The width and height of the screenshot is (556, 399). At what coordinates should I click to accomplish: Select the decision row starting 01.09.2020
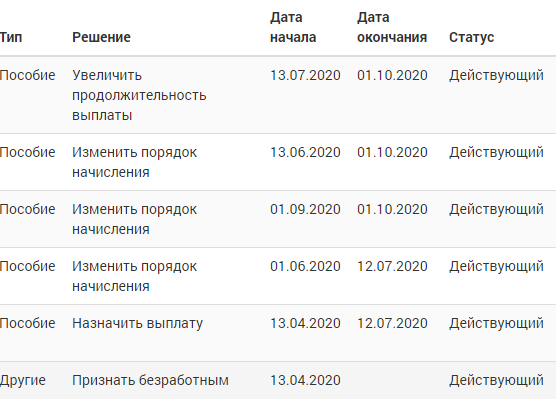click(x=278, y=219)
